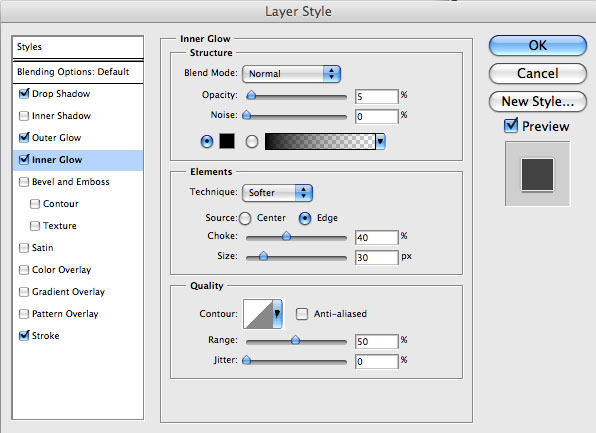
Task: Toggle the Stroke style checkbox
Action: click(x=24, y=335)
